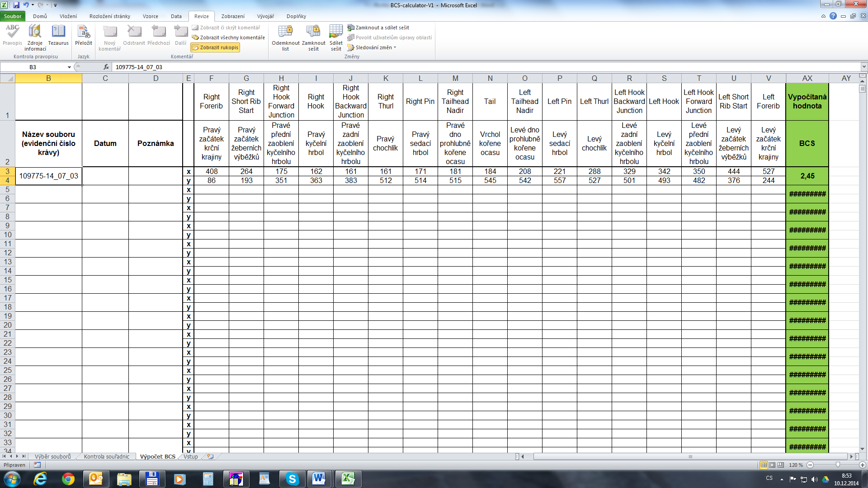Open the Name Box dropdown arrow
Screen dimensions: 868x488
click(x=69, y=67)
